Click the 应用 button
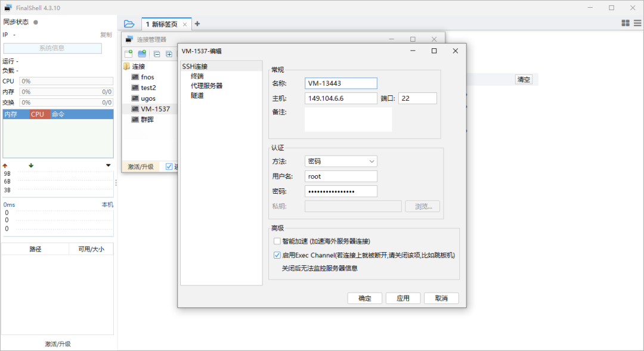 tap(403, 298)
